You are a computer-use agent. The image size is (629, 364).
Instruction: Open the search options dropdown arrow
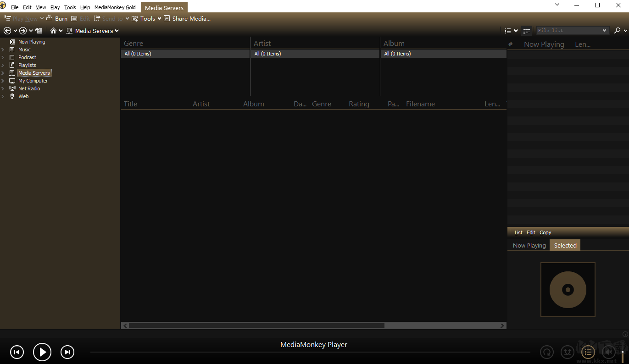[625, 30]
